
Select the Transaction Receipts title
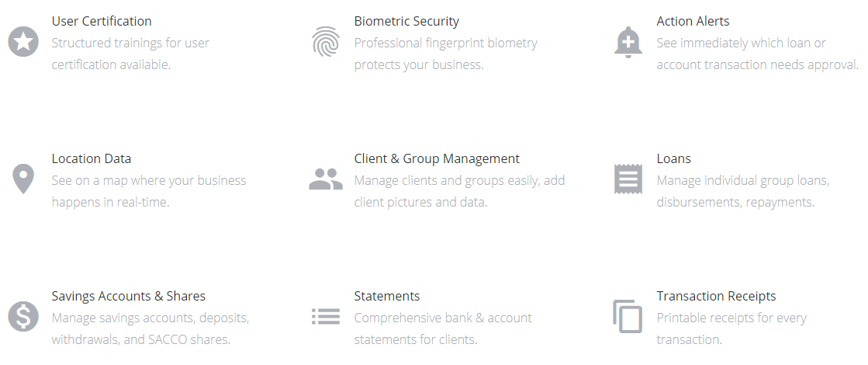click(x=716, y=296)
